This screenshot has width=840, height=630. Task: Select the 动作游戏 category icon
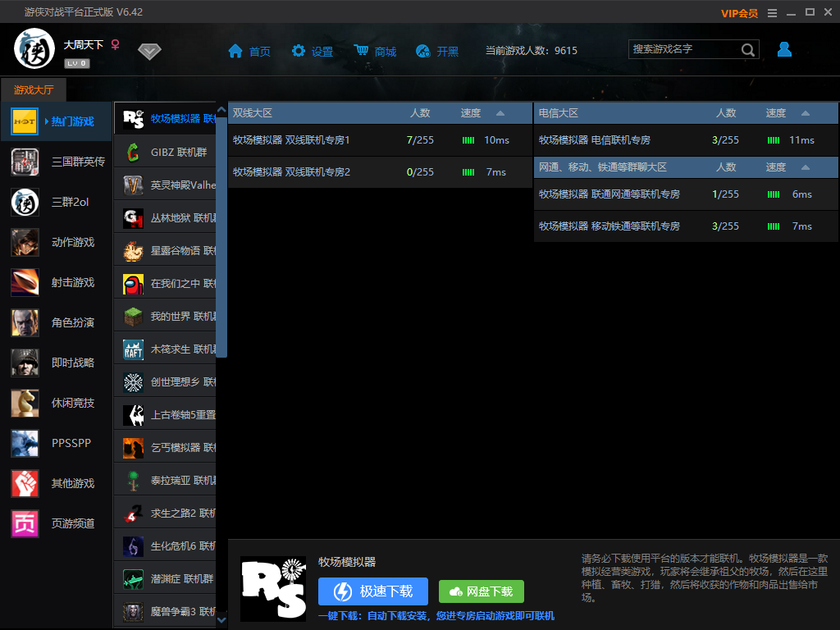tap(25, 242)
